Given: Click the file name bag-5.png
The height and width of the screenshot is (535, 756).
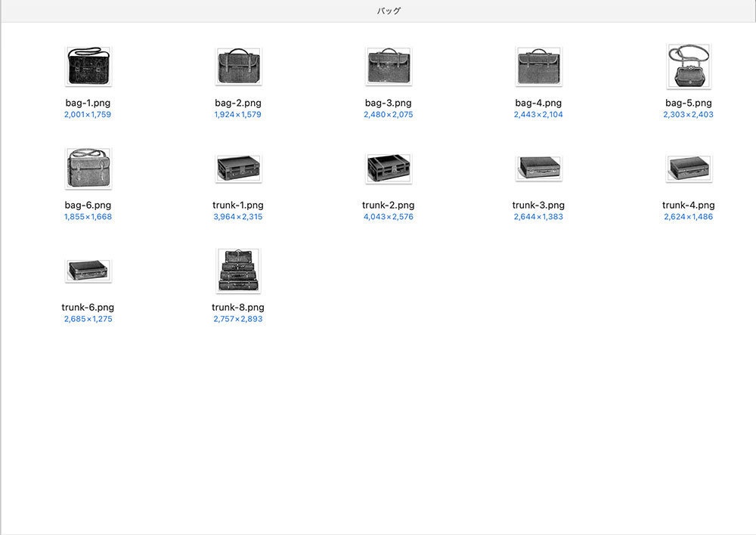Looking at the screenshot, I should (x=689, y=103).
